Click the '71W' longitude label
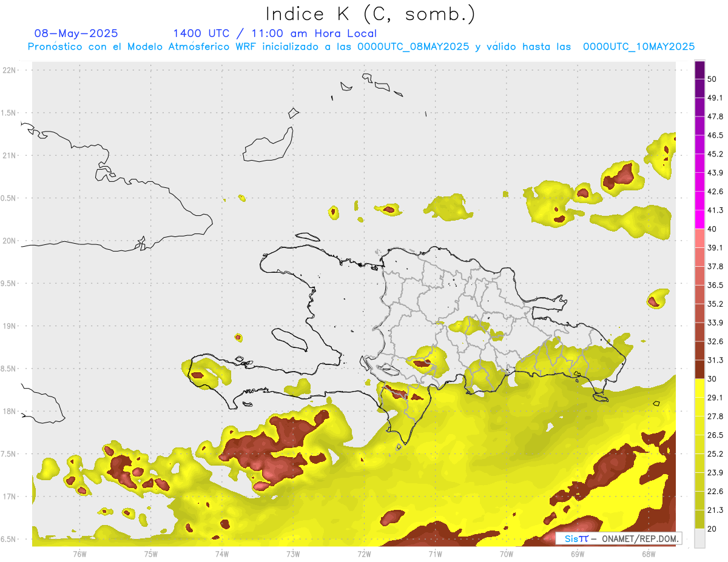This screenshot has width=728, height=562. tap(435, 554)
